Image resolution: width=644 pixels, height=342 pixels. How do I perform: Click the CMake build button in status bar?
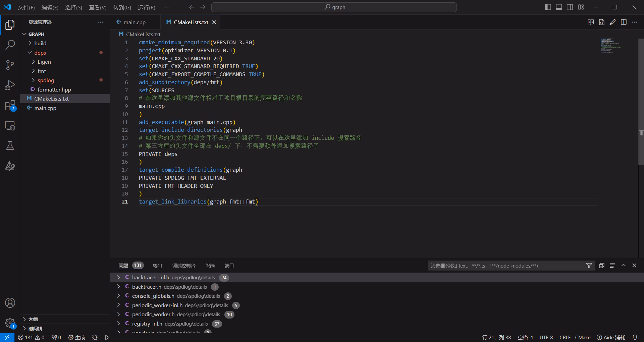click(76, 337)
